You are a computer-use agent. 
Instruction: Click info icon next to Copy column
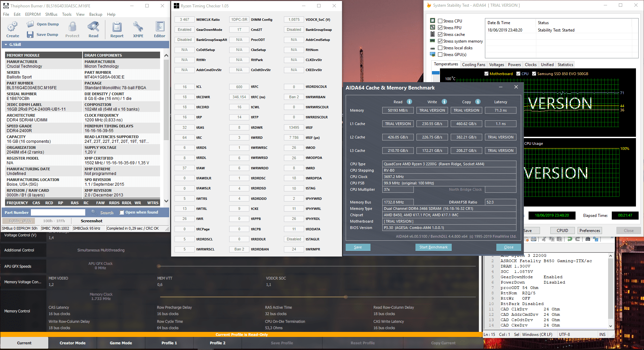click(x=478, y=102)
